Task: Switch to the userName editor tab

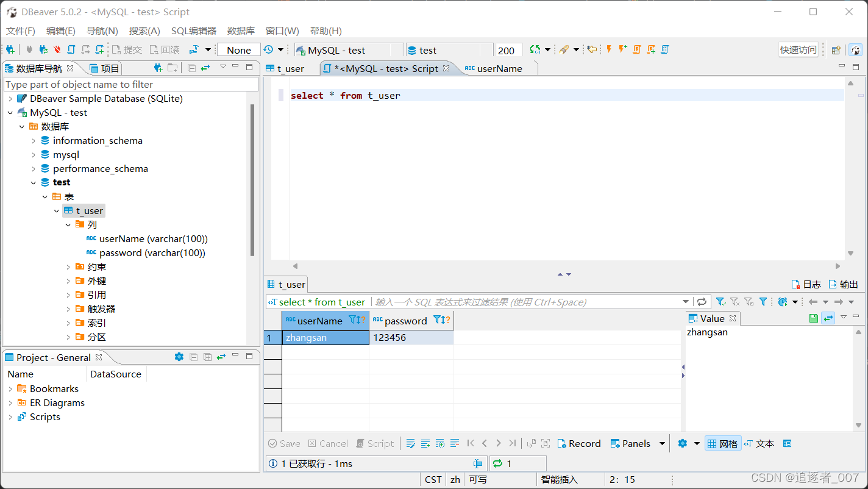Action: tap(494, 68)
